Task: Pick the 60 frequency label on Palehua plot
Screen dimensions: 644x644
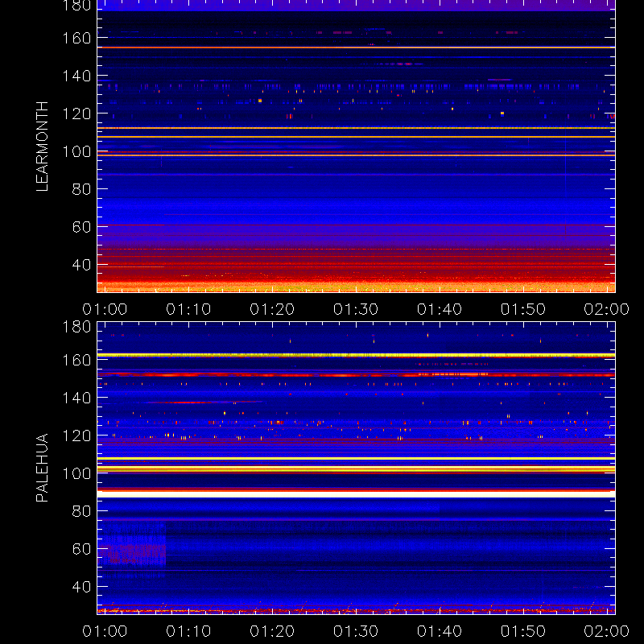Action: [x=81, y=549]
